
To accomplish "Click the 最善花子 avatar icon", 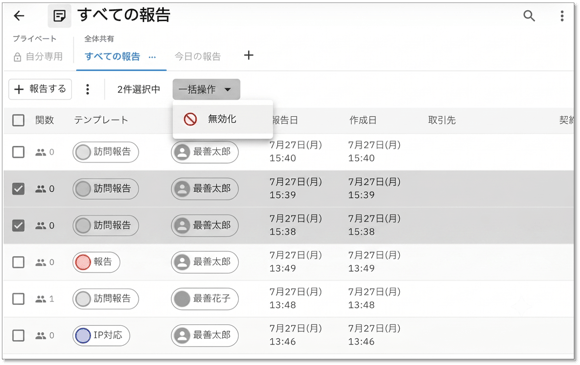I will 182,299.
